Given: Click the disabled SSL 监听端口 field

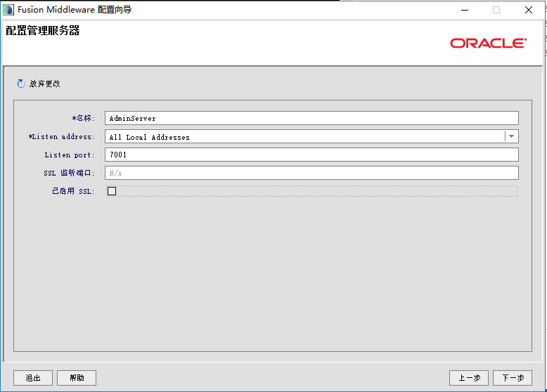Looking at the screenshot, I should click(311, 173).
